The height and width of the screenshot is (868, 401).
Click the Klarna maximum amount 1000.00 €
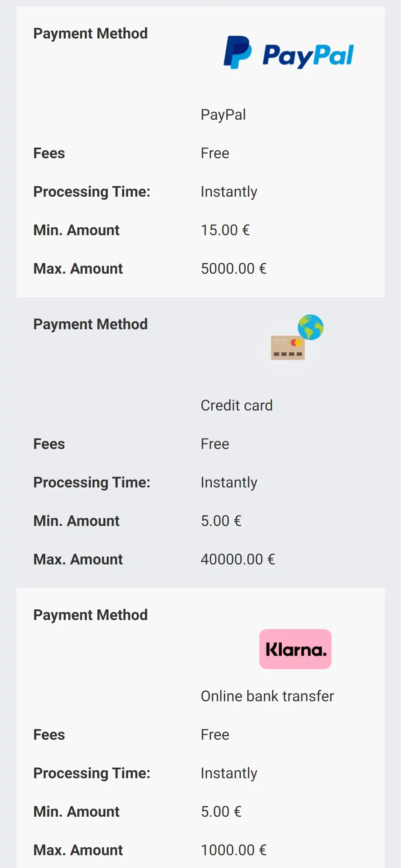234,850
